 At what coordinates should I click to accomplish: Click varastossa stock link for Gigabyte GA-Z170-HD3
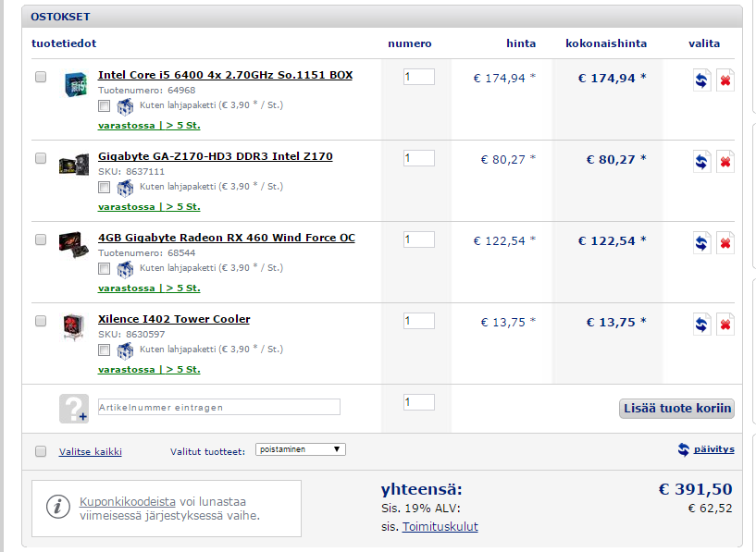tap(149, 206)
